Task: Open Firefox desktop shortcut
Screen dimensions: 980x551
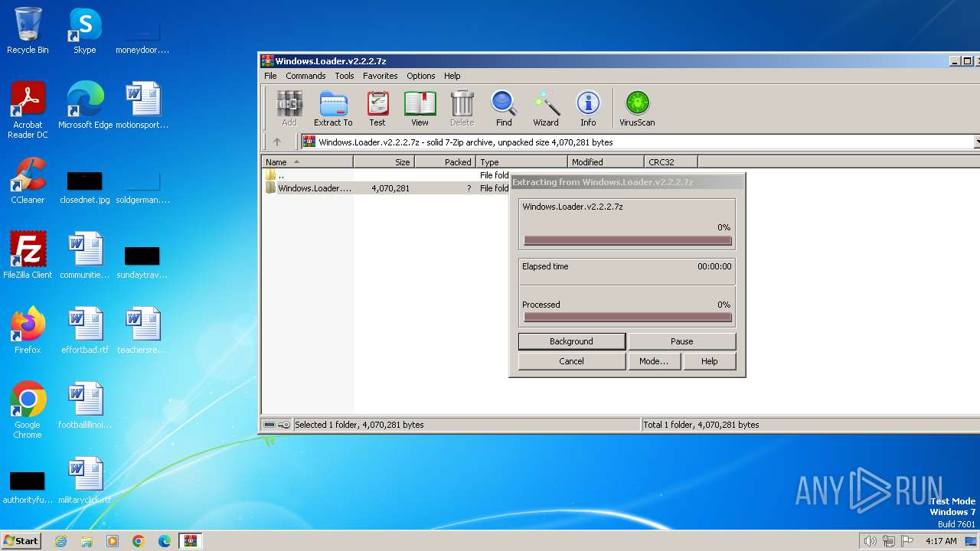Action: (x=28, y=331)
